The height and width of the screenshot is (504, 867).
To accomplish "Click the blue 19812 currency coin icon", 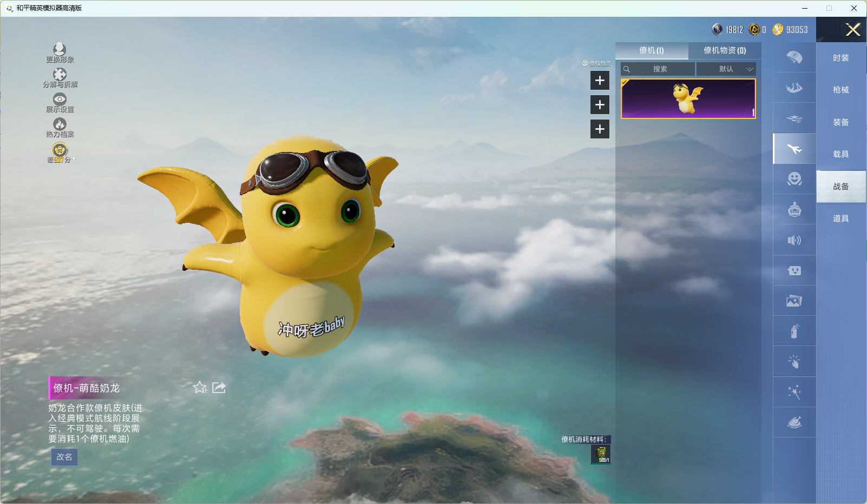I will pos(717,29).
